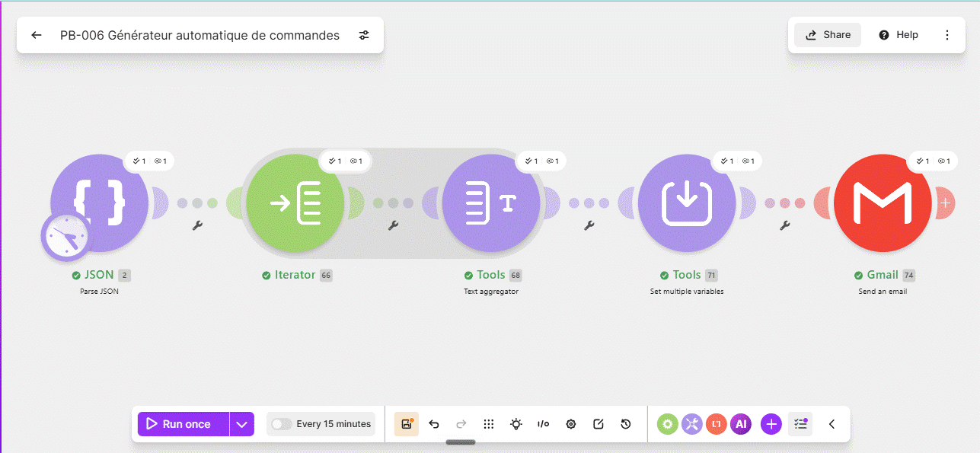Open the checklist panel icon in toolbar
Viewport: 980px width, 453px height.
coord(800,424)
